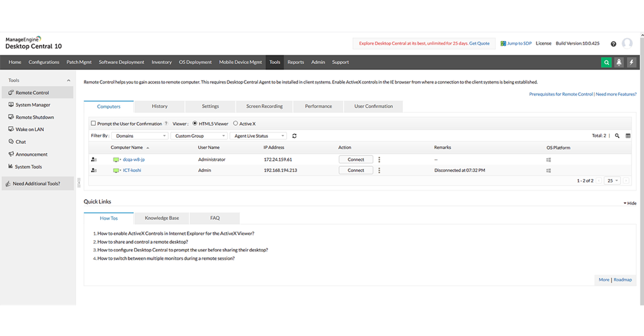This screenshot has width=644, height=336.
Task: Open the Performance tab
Action: coord(318,106)
